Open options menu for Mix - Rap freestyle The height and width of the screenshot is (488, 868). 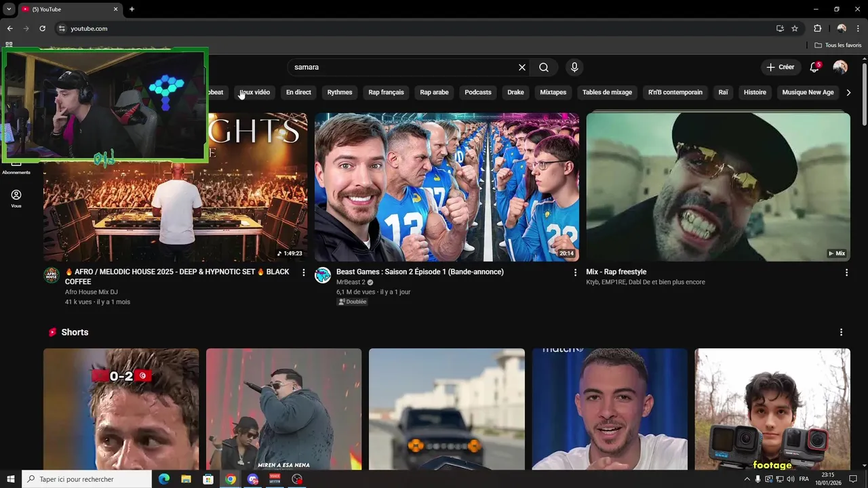[846, 272]
